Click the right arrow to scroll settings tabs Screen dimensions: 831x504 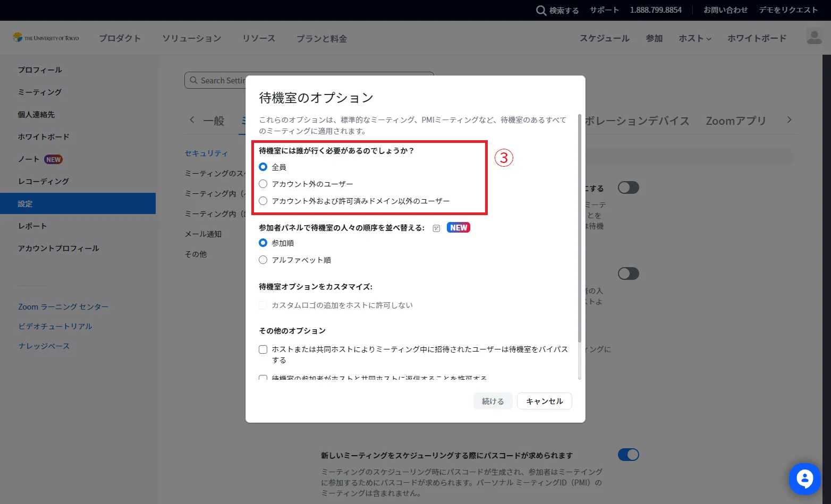pos(789,120)
